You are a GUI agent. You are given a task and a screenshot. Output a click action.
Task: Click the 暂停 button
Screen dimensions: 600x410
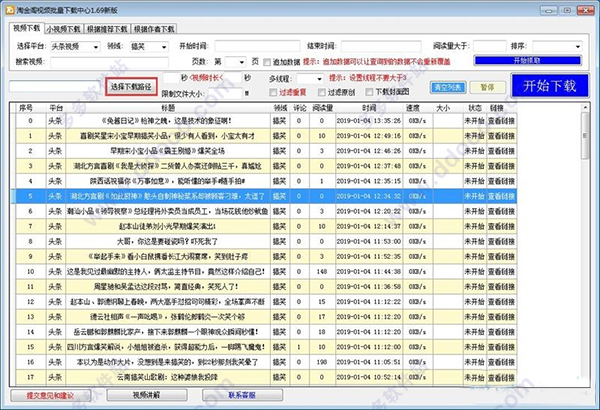488,88
